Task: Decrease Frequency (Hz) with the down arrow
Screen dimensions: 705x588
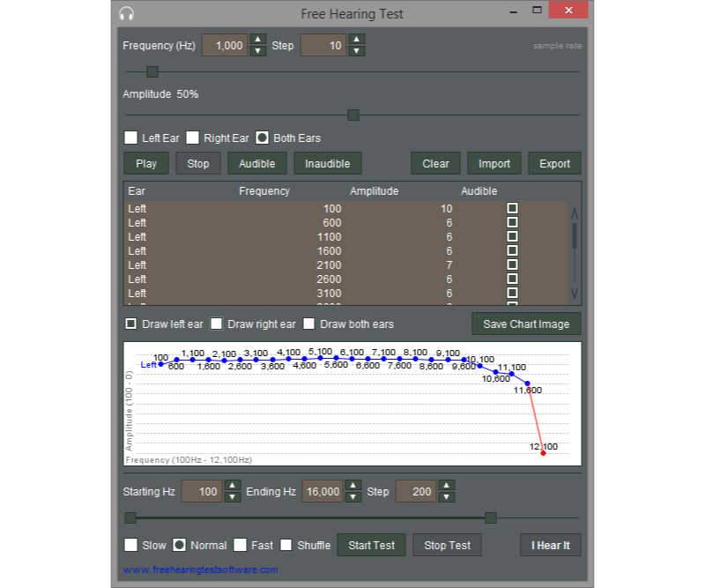Action: pyautogui.click(x=257, y=51)
